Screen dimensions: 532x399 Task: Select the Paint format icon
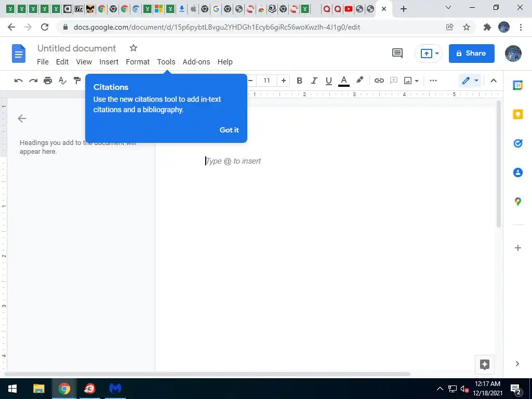pyautogui.click(x=77, y=81)
